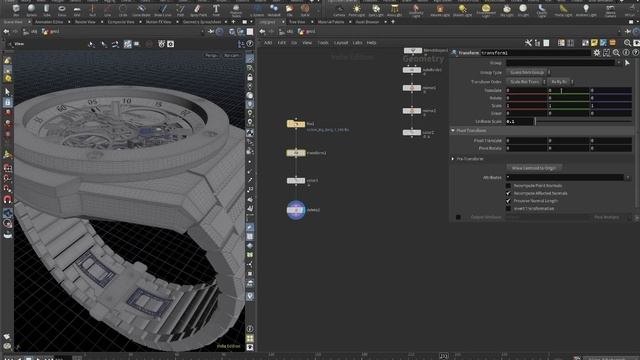Open the parameter panel help icon
The image size is (640, 360).
[x=635, y=53]
